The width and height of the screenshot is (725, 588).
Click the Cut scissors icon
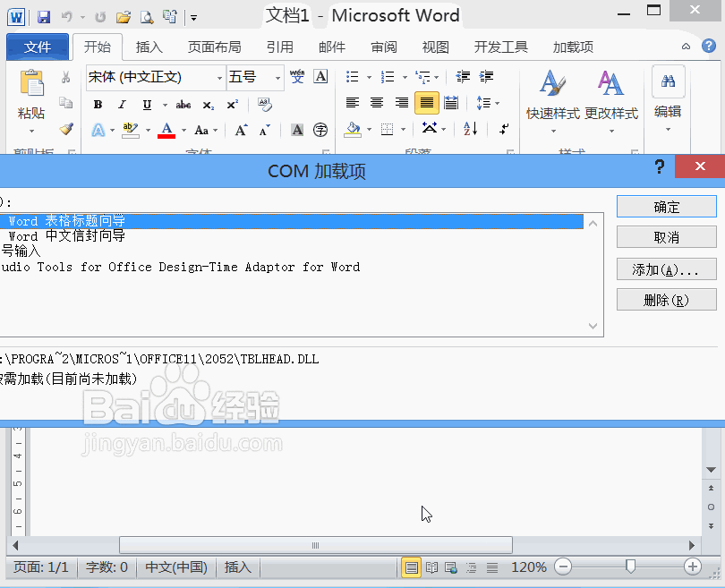65,77
